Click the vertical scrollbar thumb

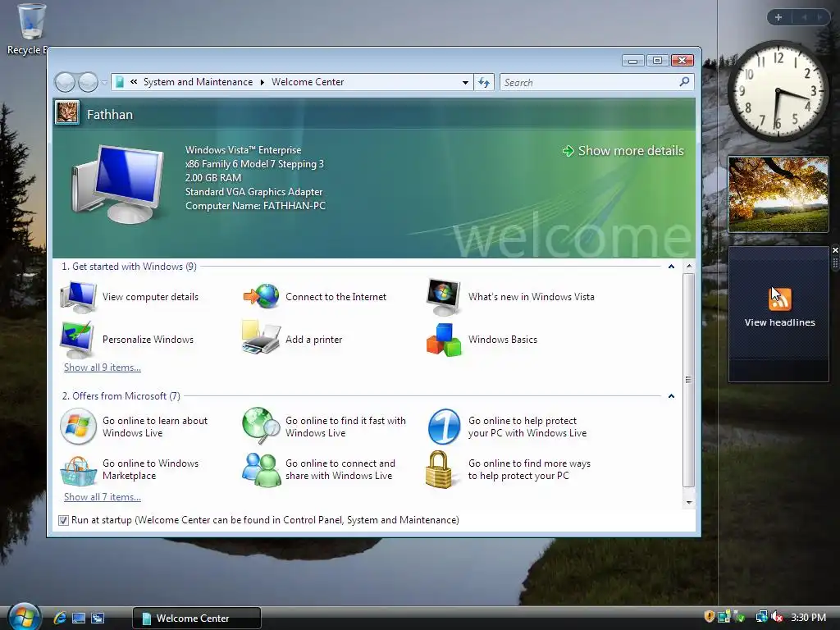coord(689,380)
